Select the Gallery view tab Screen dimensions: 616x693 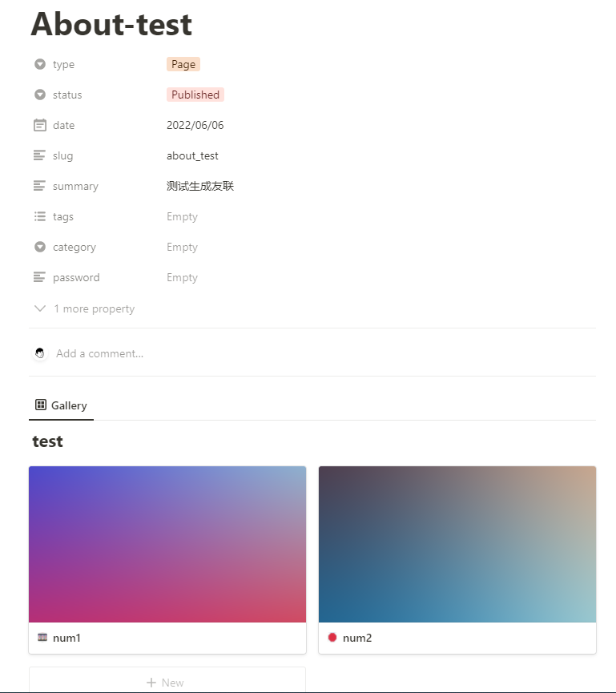click(61, 405)
